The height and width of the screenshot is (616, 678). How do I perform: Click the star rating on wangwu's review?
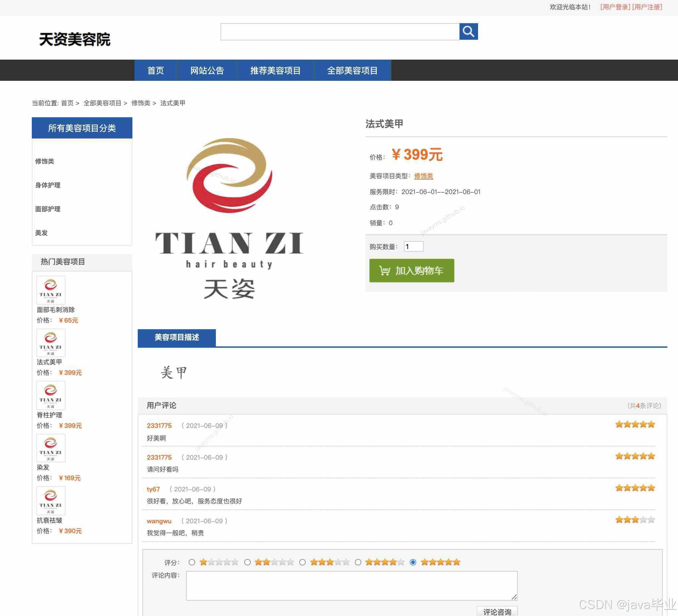pos(635,520)
